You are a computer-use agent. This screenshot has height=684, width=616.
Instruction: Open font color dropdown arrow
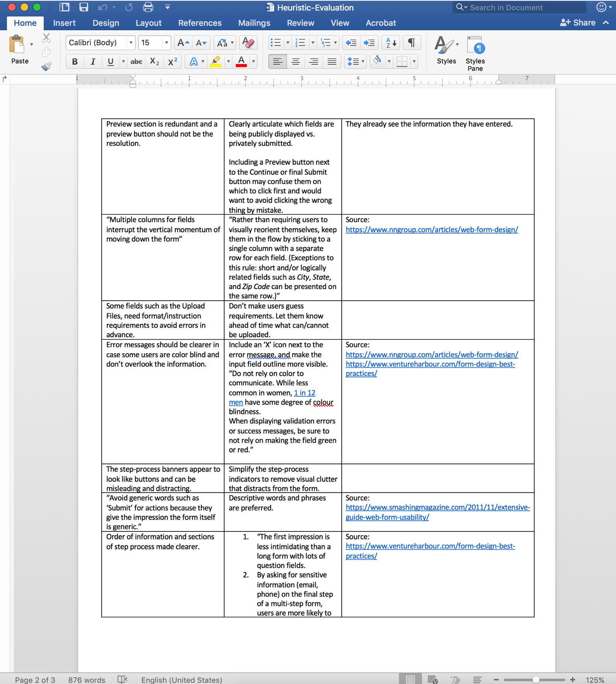(253, 62)
